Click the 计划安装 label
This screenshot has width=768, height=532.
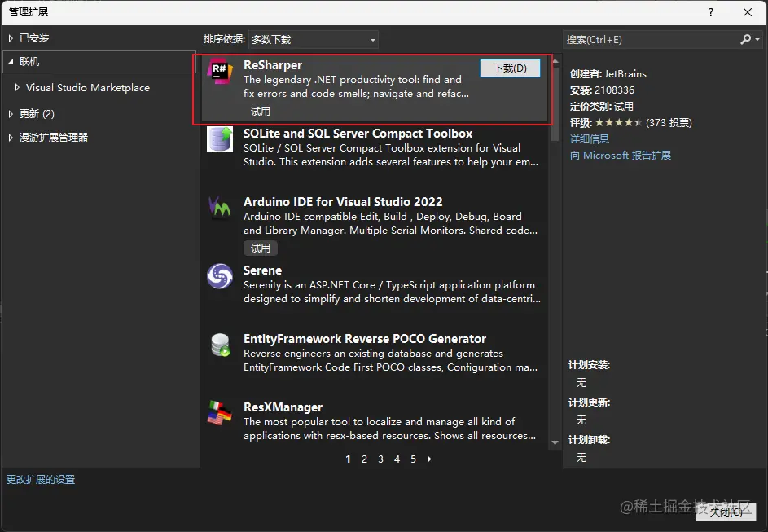[589, 365]
